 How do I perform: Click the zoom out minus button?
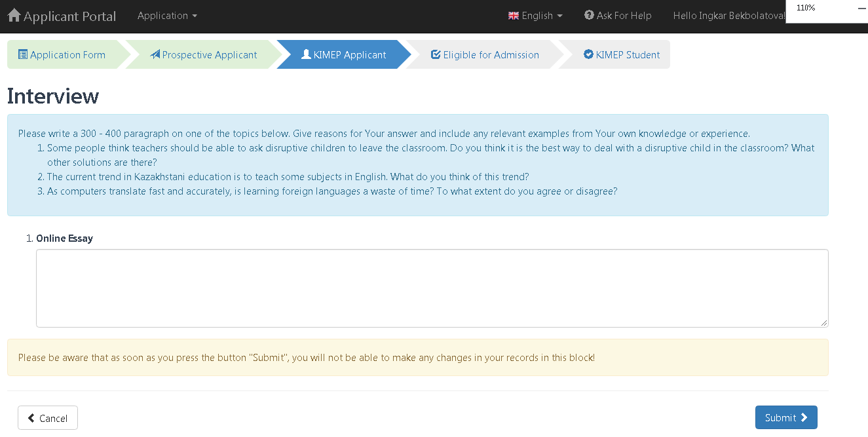pos(861,8)
